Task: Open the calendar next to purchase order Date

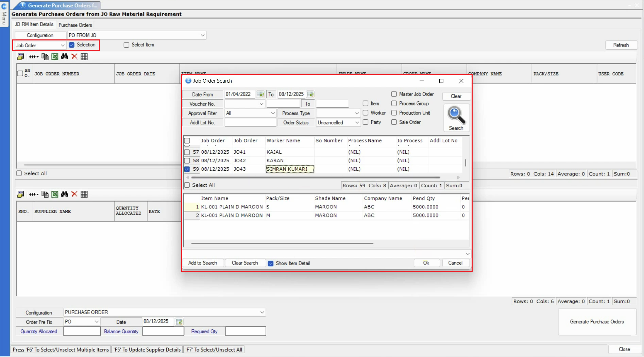Action: 179,321
